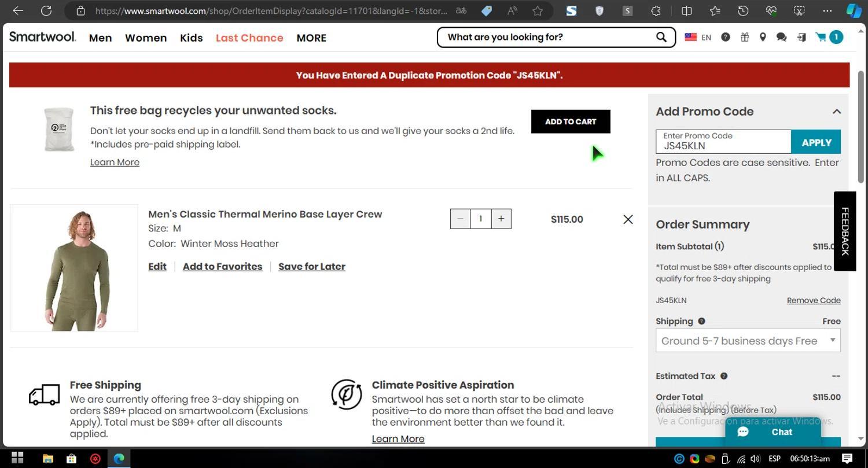Open the Men menu
The height and width of the screenshot is (468, 868).
point(100,38)
